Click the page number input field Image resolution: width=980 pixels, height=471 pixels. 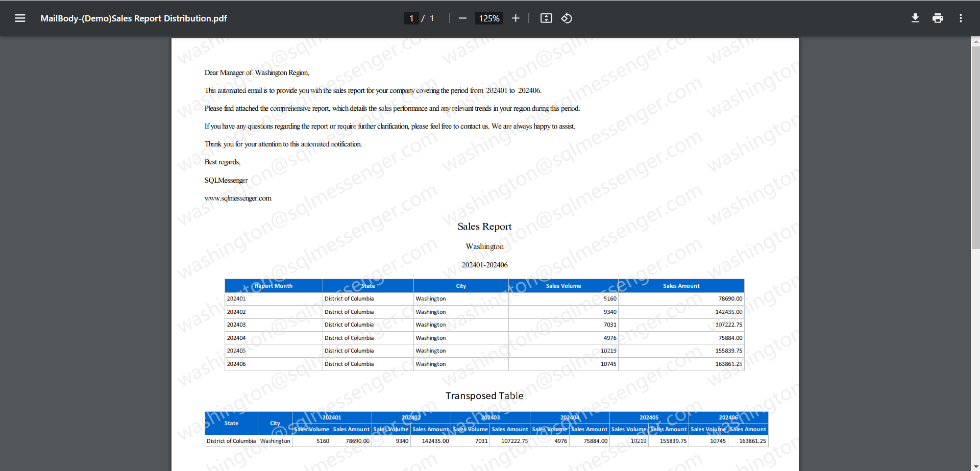(x=411, y=18)
